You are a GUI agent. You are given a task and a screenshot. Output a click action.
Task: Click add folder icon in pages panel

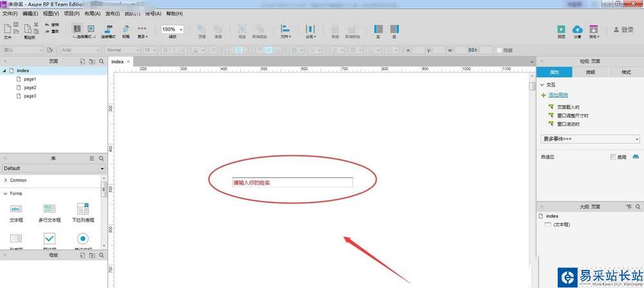point(92,61)
